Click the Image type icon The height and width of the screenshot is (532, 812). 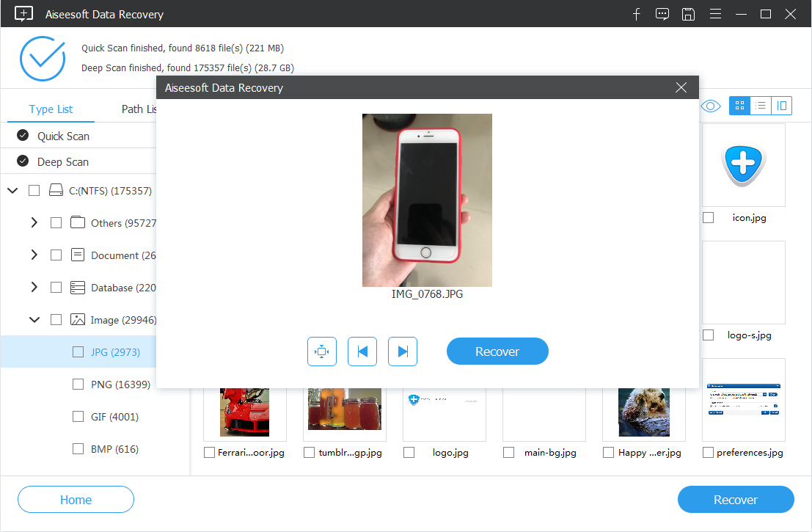[x=78, y=320]
